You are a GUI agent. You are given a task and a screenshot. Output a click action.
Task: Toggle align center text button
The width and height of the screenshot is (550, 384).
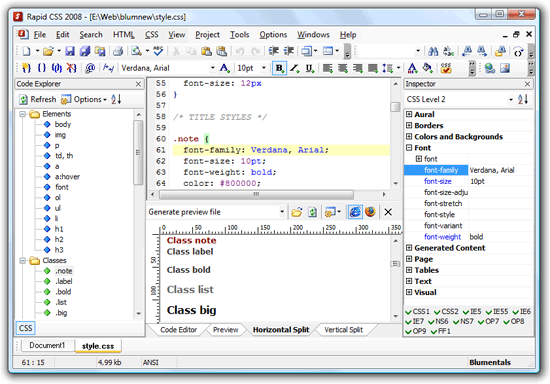pyautogui.click(x=343, y=68)
